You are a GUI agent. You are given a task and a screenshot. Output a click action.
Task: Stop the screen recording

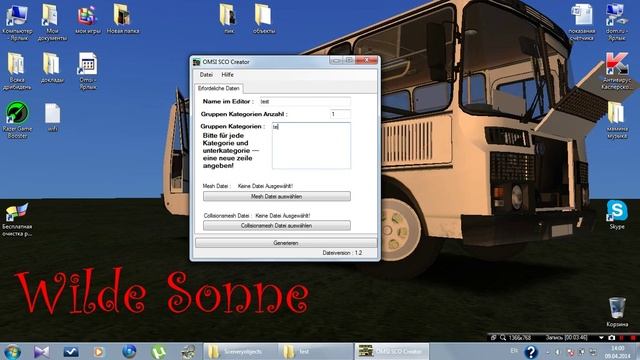pyautogui.click(x=633, y=338)
